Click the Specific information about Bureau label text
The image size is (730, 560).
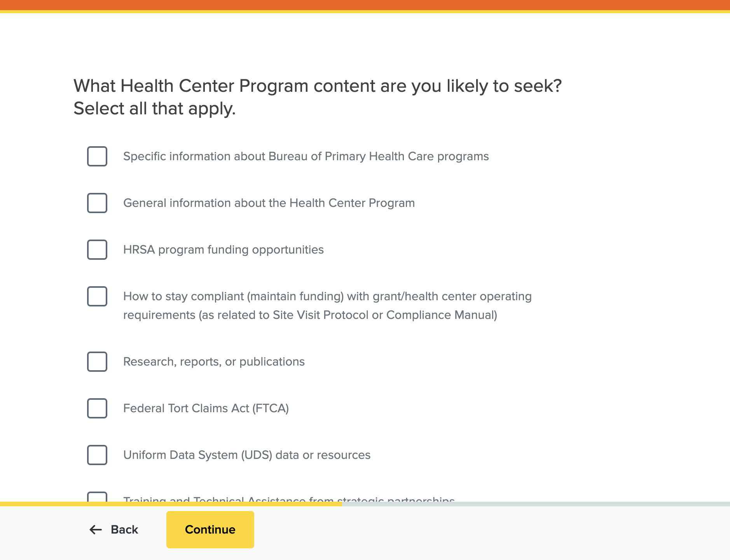[306, 156]
